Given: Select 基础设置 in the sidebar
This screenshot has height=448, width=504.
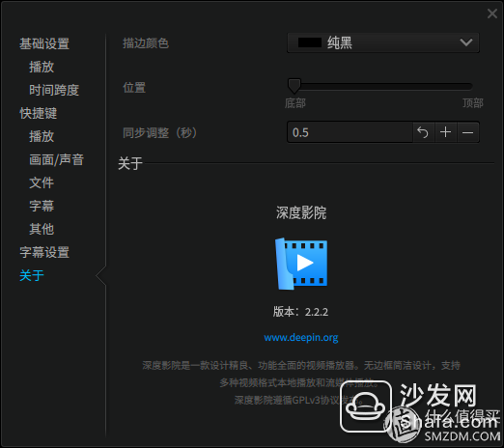Looking at the screenshot, I should point(44,43).
